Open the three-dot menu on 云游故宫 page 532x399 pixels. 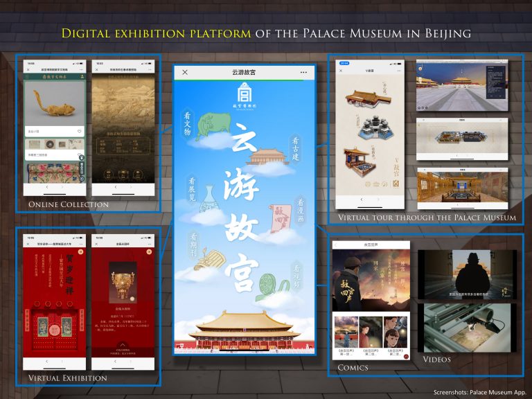(x=303, y=72)
